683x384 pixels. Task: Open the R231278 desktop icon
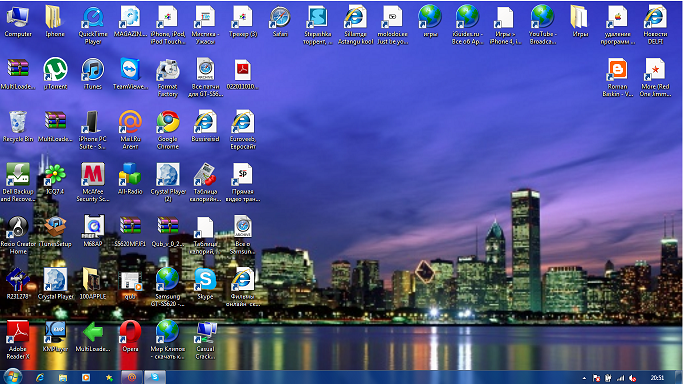click(x=18, y=284)
